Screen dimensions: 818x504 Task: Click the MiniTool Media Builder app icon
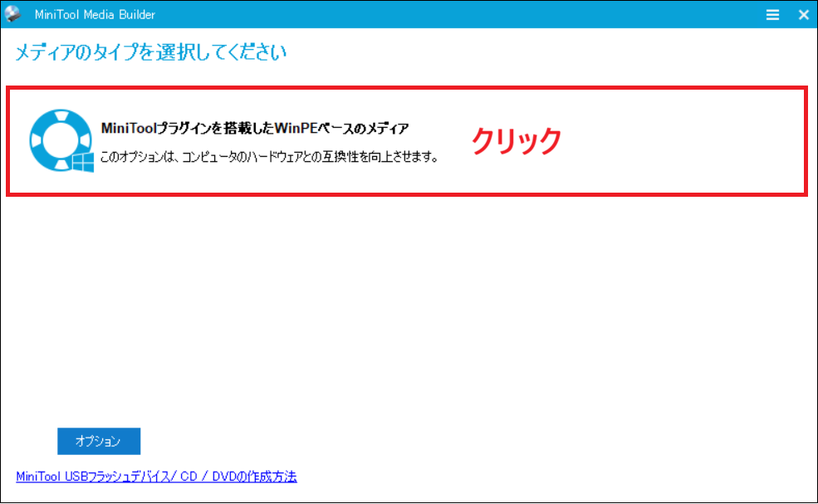tap(12, 13)
